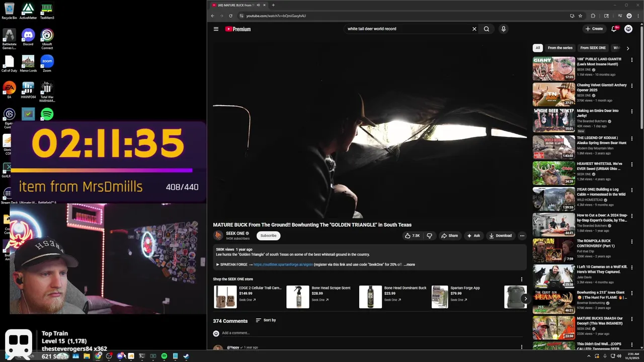Open Discord desktop shortcut
The height and width of the screenshot is (362, 644).
(28, 38)
